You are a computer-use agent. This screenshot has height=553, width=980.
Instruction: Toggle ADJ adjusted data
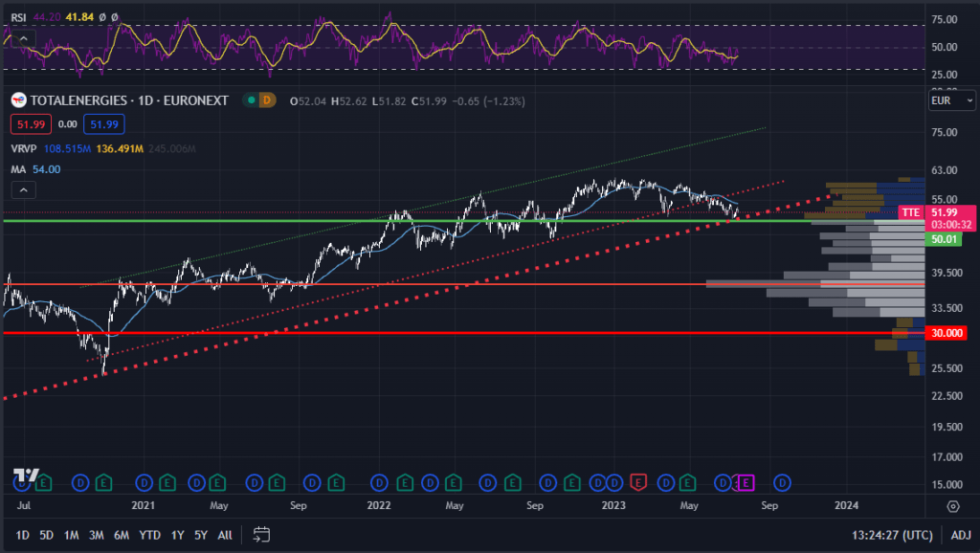click(961, 535)
